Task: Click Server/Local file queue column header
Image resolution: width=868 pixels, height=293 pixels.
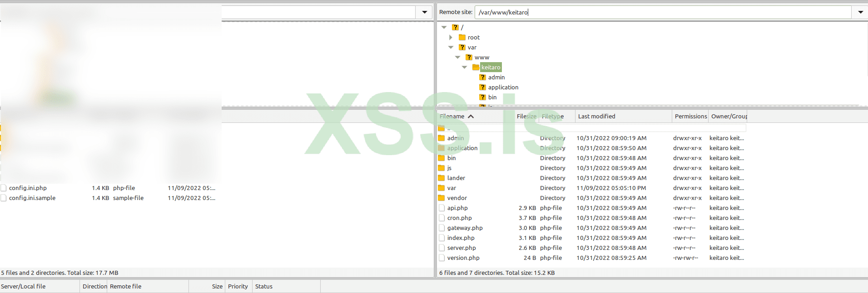Action: [x=40, y=286]
